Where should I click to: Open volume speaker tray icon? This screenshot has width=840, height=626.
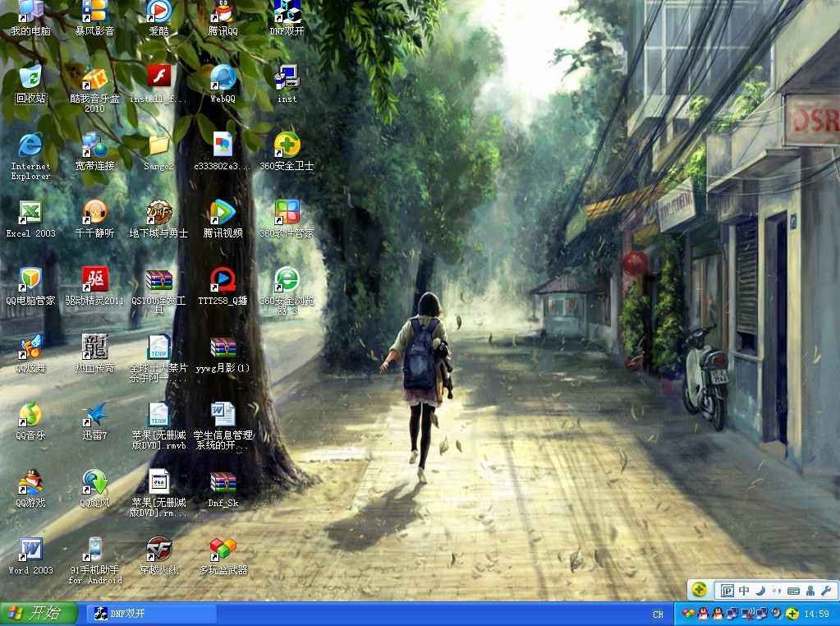tap(778, 614)
